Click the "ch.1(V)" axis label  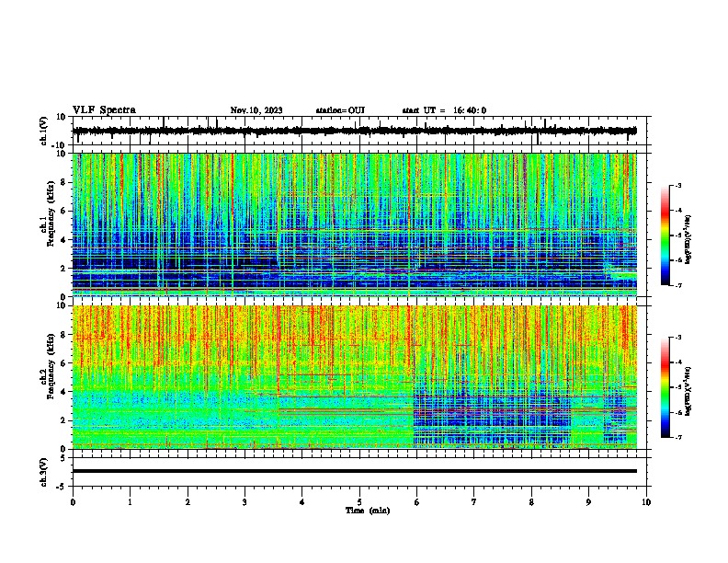click(44, 131)
